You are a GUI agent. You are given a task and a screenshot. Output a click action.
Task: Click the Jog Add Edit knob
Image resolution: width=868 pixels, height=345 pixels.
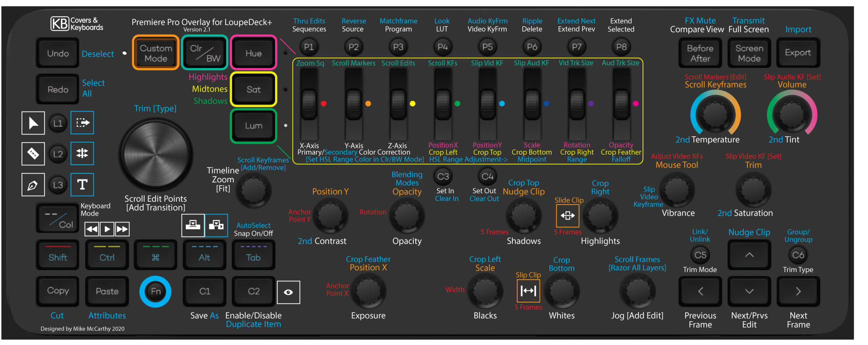[637, 291]
